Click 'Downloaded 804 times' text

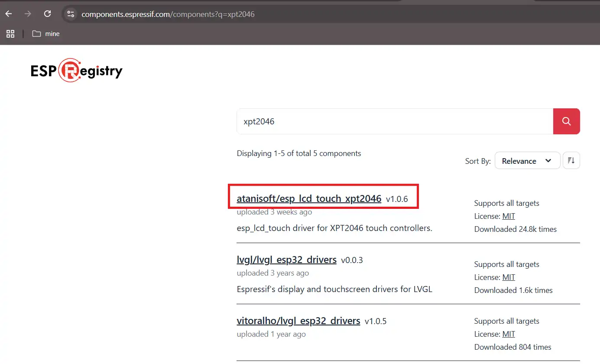[513, 347]
